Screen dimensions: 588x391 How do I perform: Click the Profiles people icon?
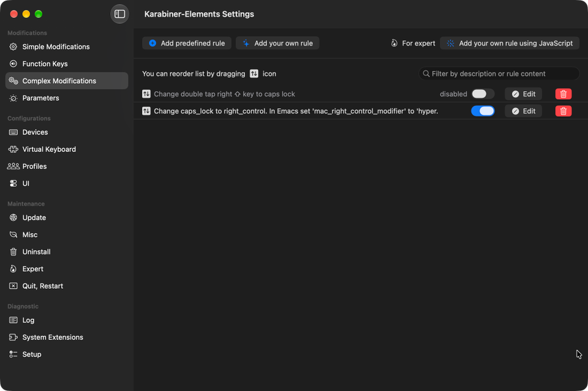[13, 166]
